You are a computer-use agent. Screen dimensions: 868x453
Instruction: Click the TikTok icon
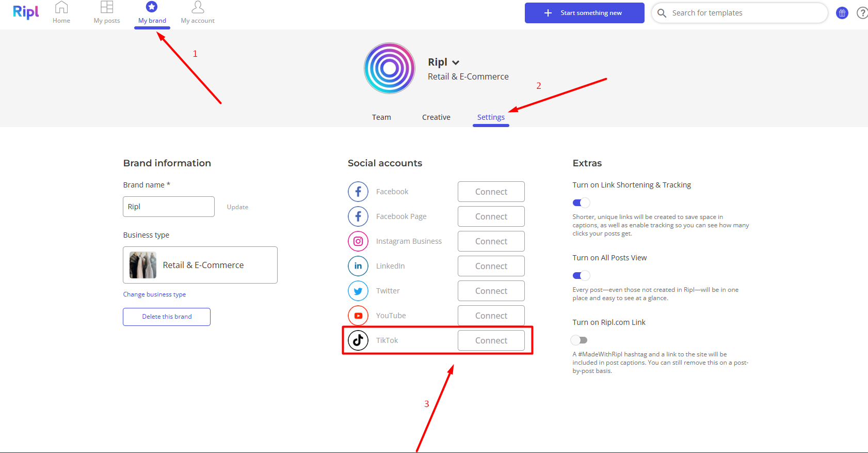(x=358, y=340)
